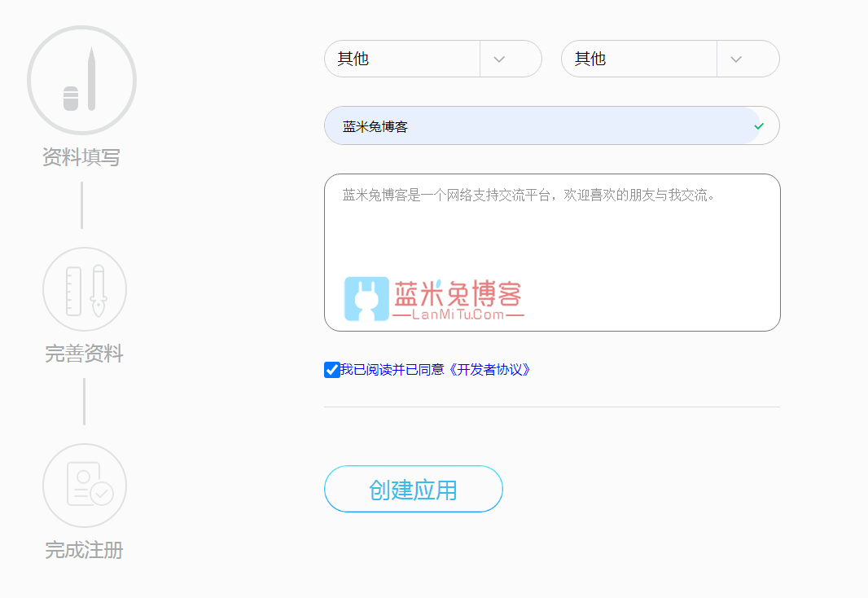Screen dimensions: 868x598
Task: Open the second 其他 category dropdown
Action: (x=670, y=59)
